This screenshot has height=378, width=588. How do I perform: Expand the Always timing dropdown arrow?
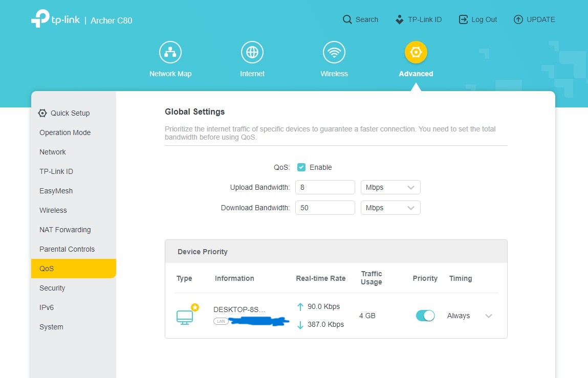click(488, 316)
